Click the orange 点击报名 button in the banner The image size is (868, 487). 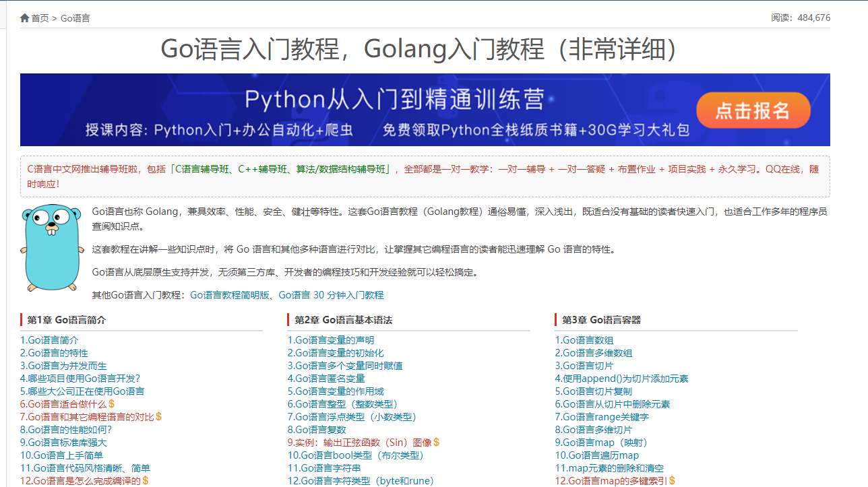(x=753, y=110)
